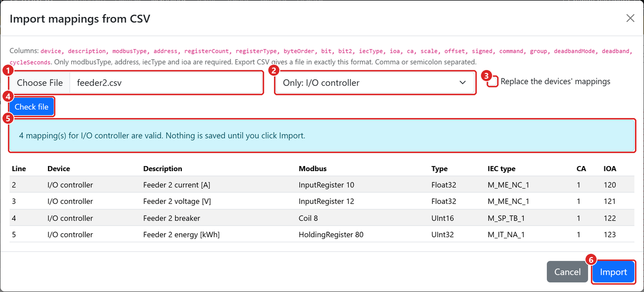Viewport: 644px width, 292px height.
Task: Enable Replace the devices' mappings checkbox
Action: click(493, 81)
